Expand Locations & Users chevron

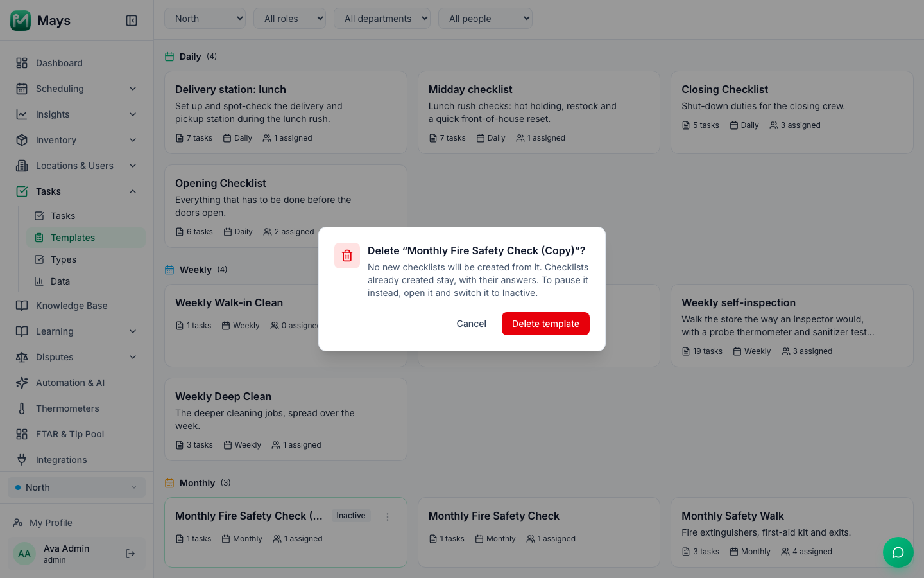[133, 166]
